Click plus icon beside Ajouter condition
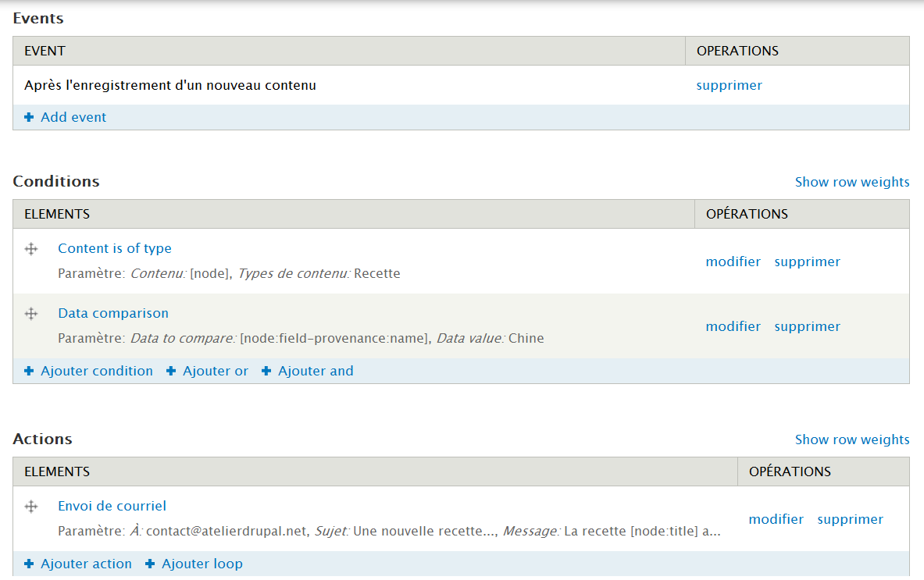 coord(29,371)
